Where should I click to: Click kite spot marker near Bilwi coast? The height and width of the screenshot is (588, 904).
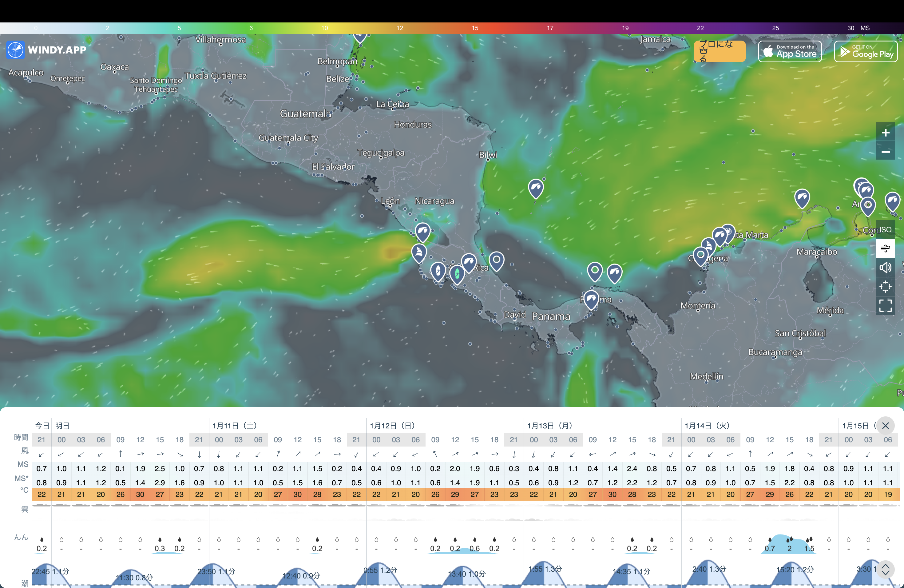(536, 188)
